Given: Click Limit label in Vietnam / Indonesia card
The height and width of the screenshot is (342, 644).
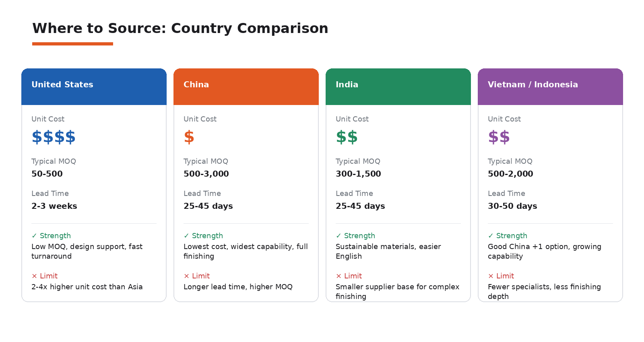Looking at the screenshot, I should point(501,276).
